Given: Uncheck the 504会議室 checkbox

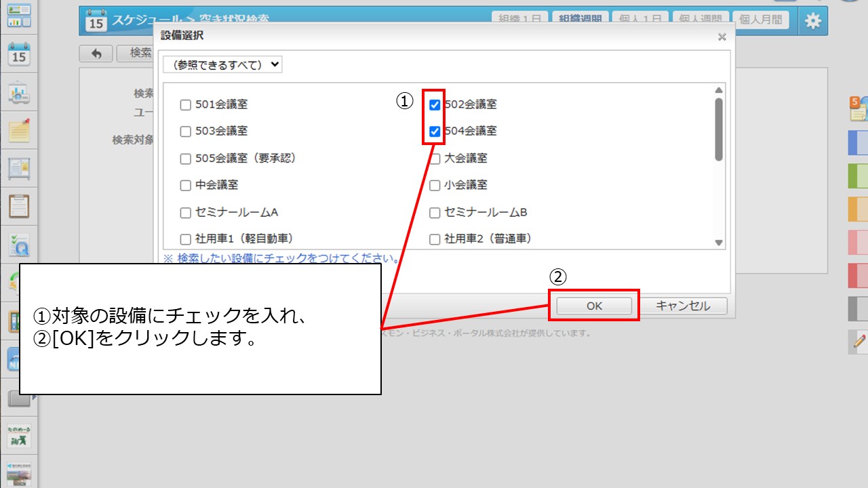Looking at the screenshot, I should click(435, 131).
